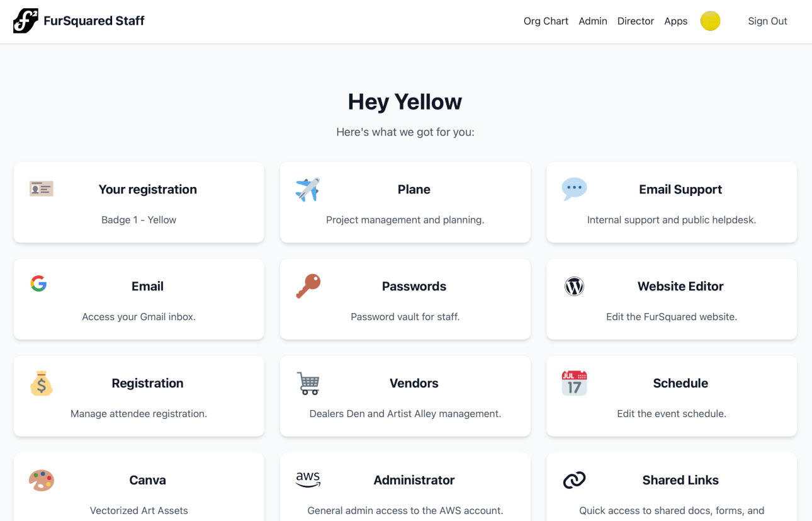Click the ID badge icon on Your registration
Screen dimensions: 812x521
[x=42, y=188]
